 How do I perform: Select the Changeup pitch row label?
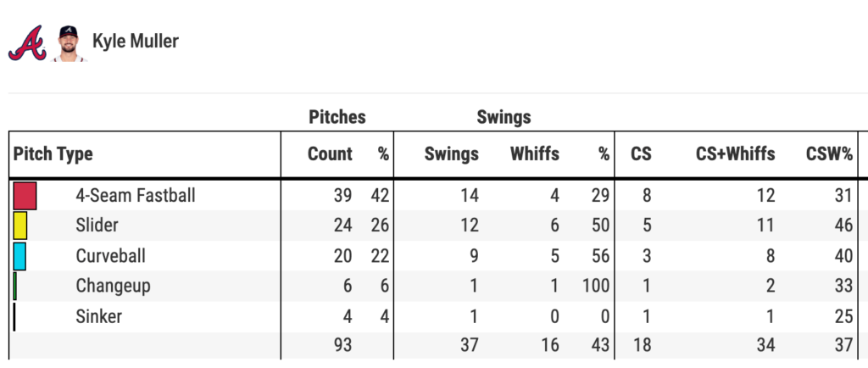113,286
